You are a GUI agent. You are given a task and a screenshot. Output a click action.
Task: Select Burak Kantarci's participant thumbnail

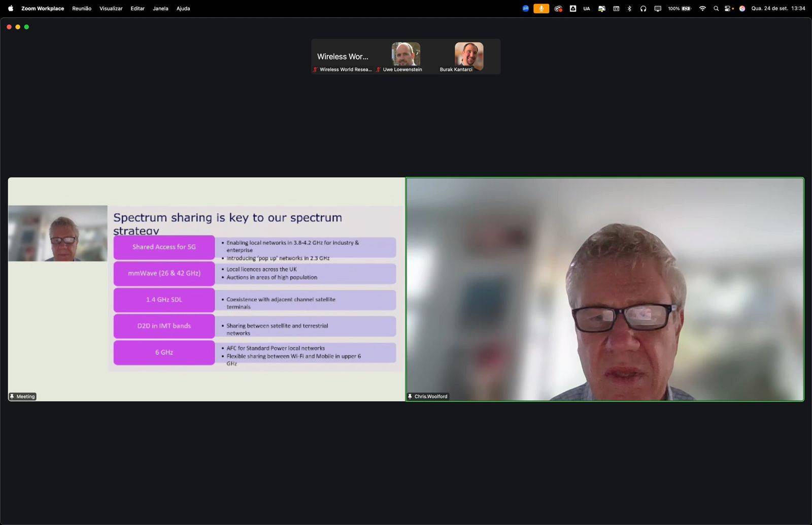coord(468,55)
